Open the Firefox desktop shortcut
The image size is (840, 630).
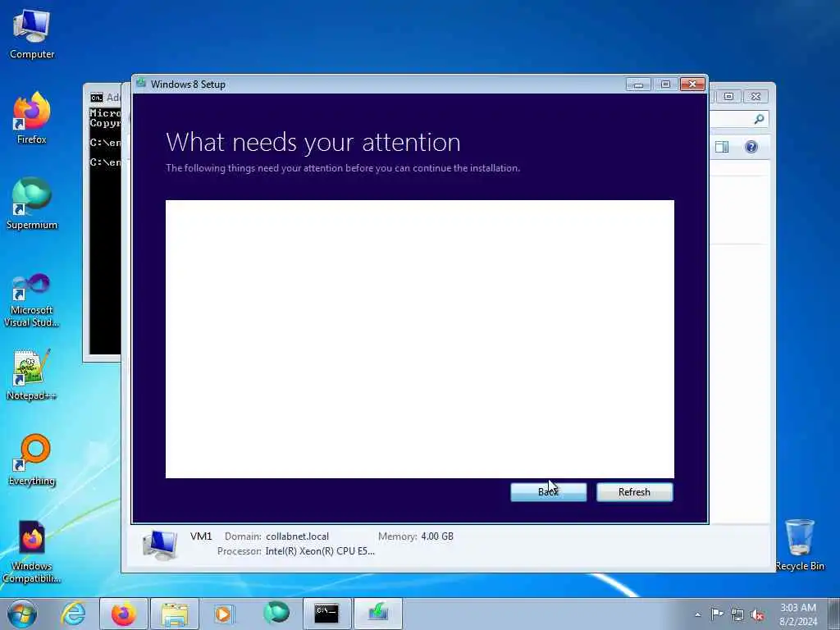[32, 118]
